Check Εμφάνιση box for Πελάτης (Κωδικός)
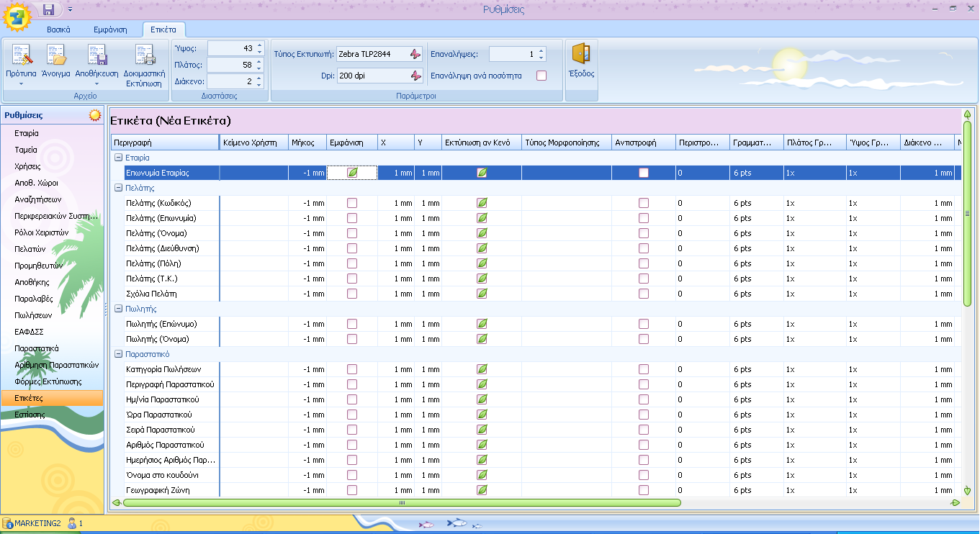Viewport: 980px width, 534px height. tap(352, 203)
